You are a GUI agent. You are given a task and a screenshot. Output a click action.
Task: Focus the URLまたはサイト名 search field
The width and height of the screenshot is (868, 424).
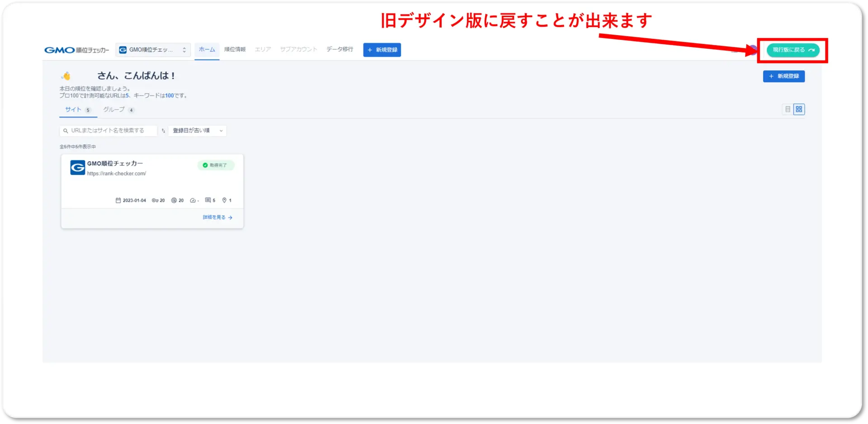coord(108,131)
